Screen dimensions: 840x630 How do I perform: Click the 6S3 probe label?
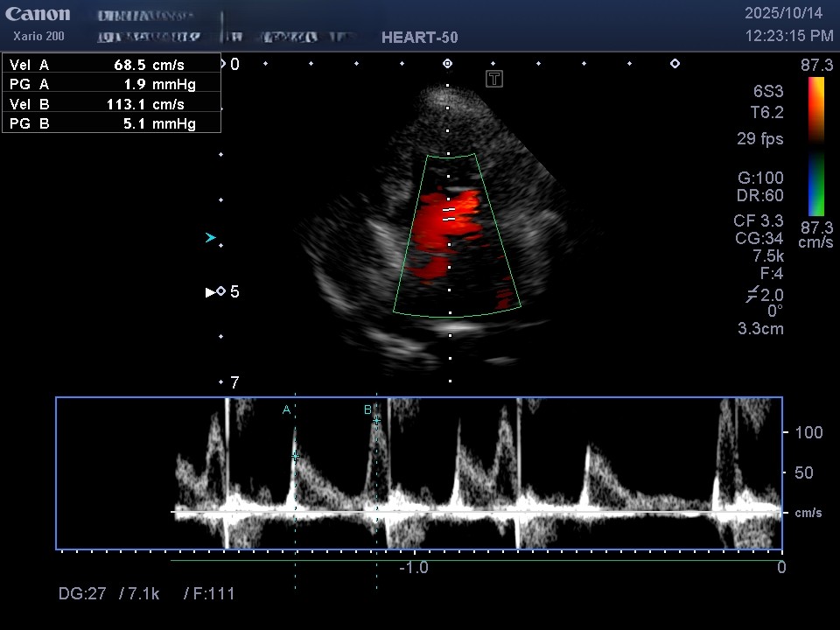click(x=768, y=92)
